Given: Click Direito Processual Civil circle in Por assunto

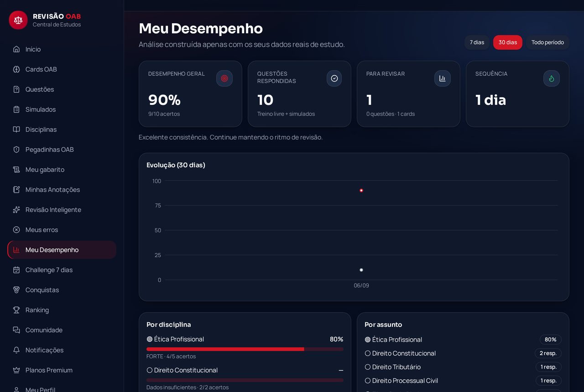Looking at the screenshot, I should pyautogui.click(x=368, y=381).
